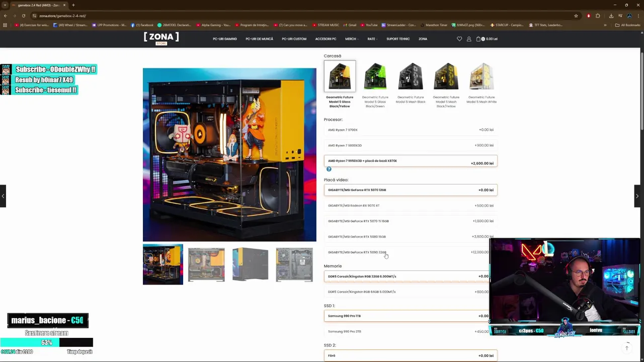Open the Marathon Timer bookmark

click(433, 25)
